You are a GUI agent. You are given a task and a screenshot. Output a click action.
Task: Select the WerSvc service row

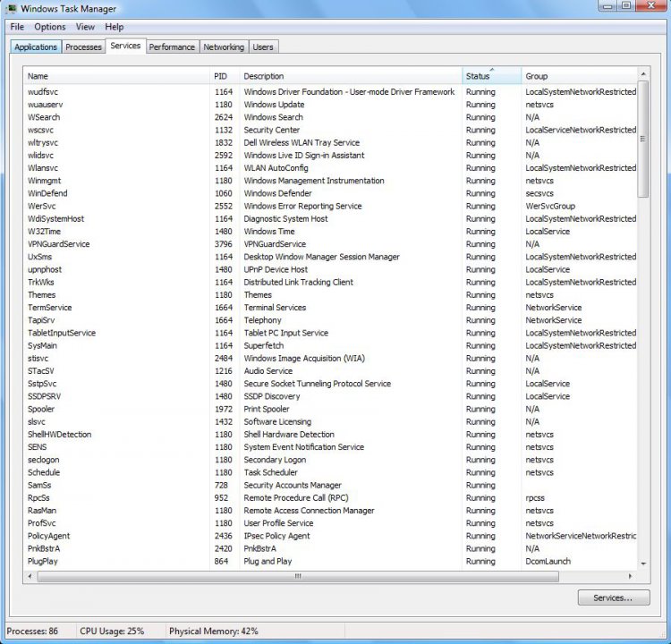pyautogui.click(x=330, y=207)
